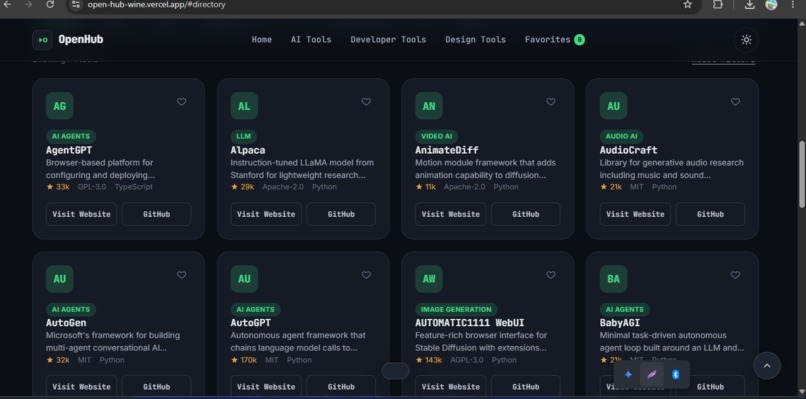Screen dimensions: 806x399
Task: Click the AU avatar on AudioCraft card
Action: (x=613, y=106)
